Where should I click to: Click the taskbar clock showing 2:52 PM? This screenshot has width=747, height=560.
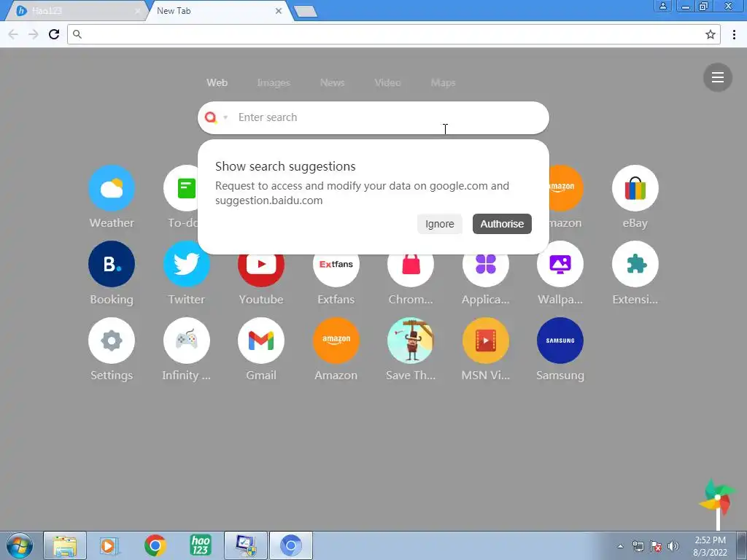710,546
